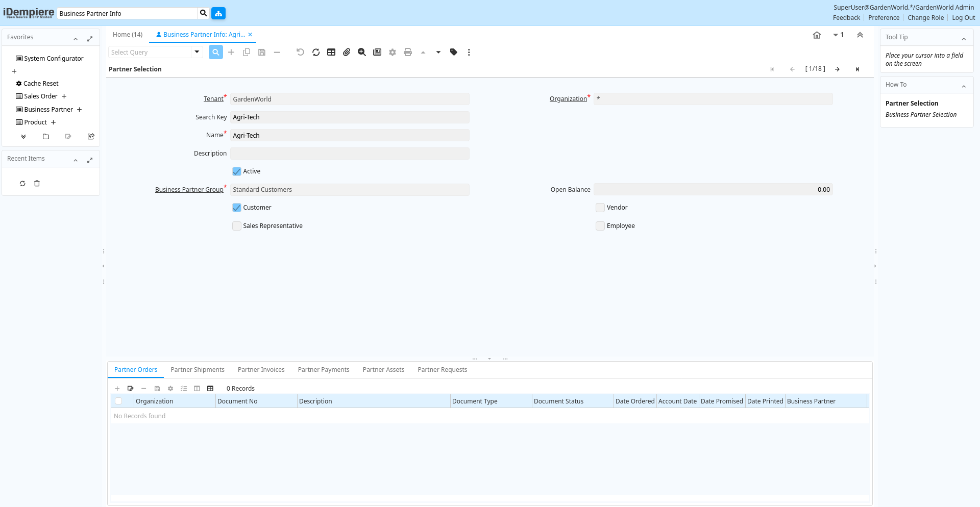Uncheck the Active checkbox
980x507 pixels.
click(x=237, y=171)
